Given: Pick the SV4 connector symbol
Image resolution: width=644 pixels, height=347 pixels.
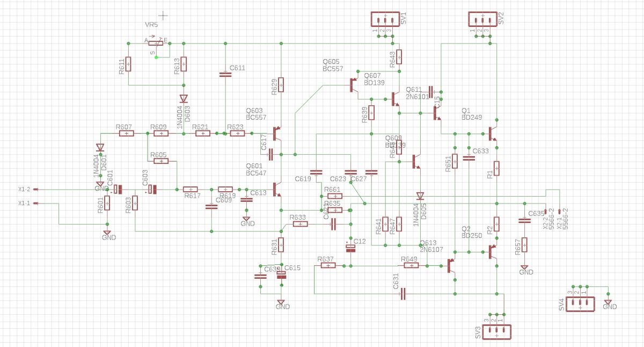Looking at the screenshot, I should click(x=581, y=304).
